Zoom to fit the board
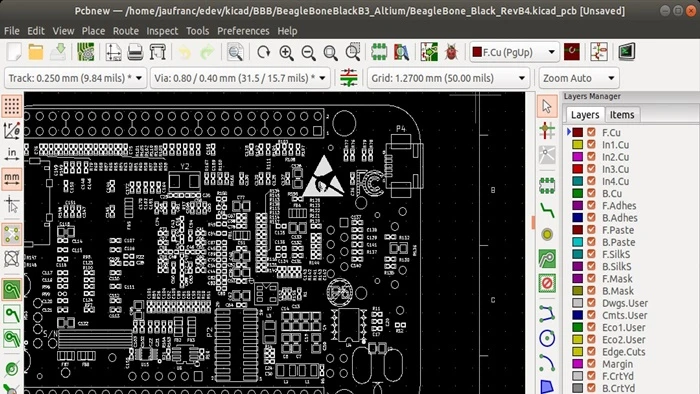Image resolution: width=700 pixels, height=394 pixels. tap(330, 53)
